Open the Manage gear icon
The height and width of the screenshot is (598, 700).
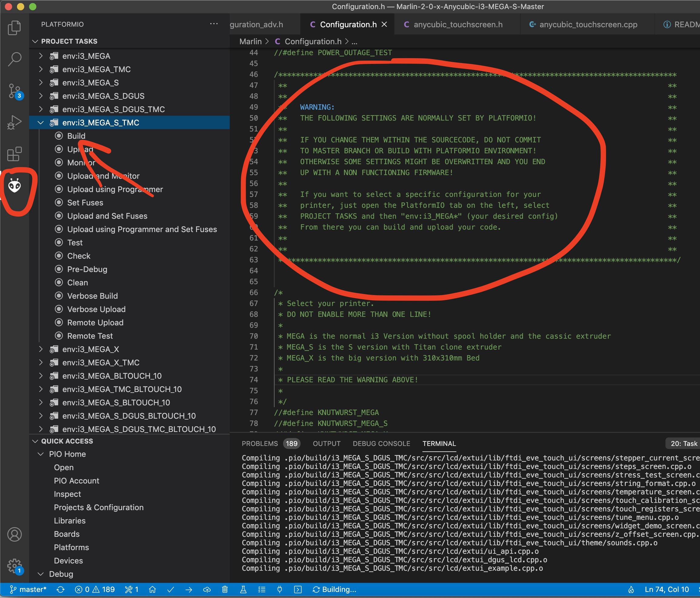point(14,566)
